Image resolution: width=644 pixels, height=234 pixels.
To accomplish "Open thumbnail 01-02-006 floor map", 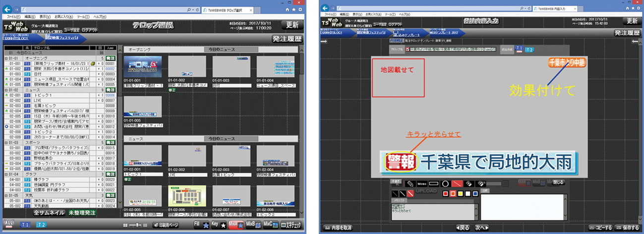I will pos(186,198).
